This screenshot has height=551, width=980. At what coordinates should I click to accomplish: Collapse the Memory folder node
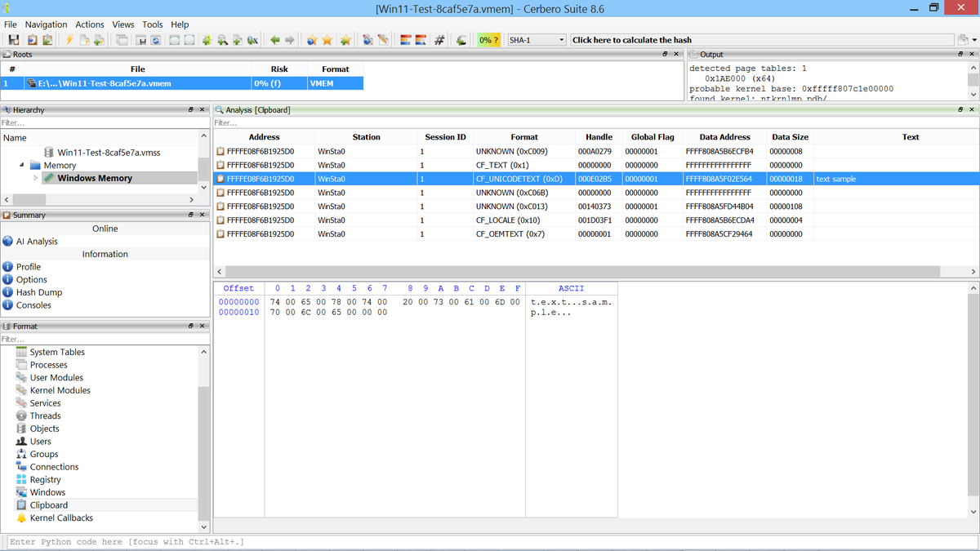[x=22, y=165]
